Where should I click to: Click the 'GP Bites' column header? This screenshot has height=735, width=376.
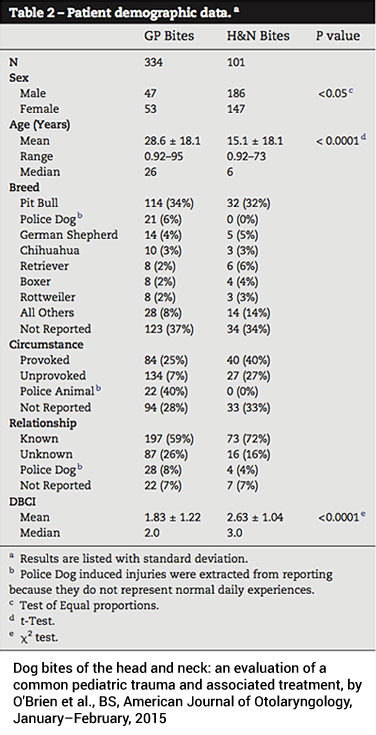[x=169, y=36]
